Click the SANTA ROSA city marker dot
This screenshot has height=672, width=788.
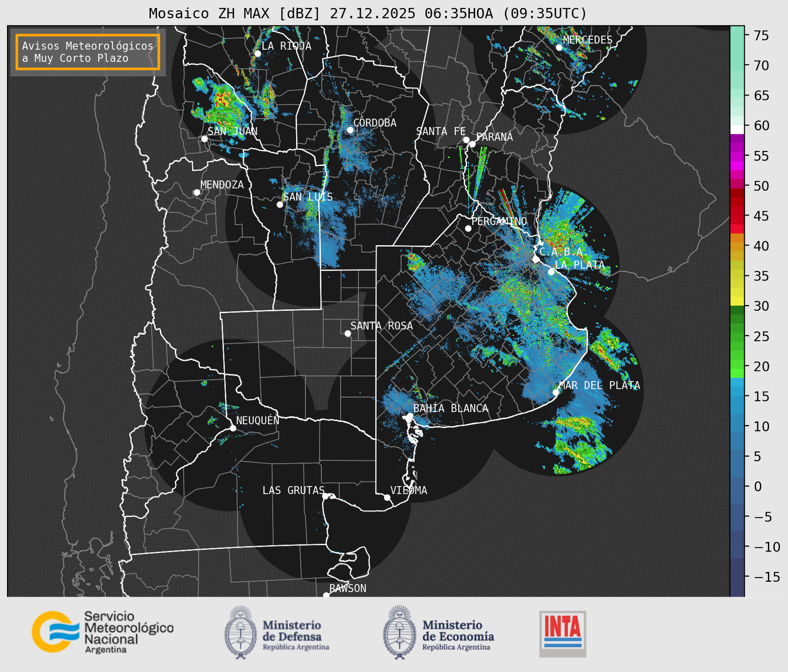348,333
